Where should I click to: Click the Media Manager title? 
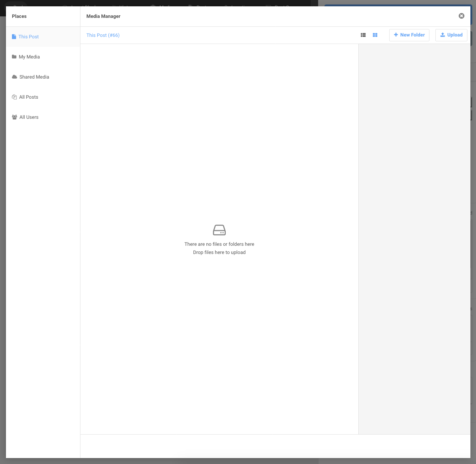(x=104, y=16)
